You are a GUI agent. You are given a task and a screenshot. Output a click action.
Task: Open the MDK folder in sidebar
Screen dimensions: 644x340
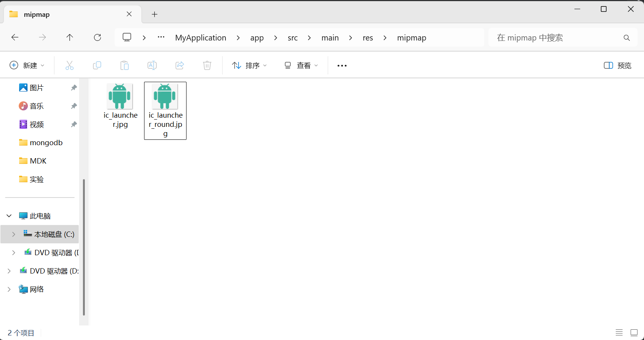pyautogui.click(x=33, y=161)
